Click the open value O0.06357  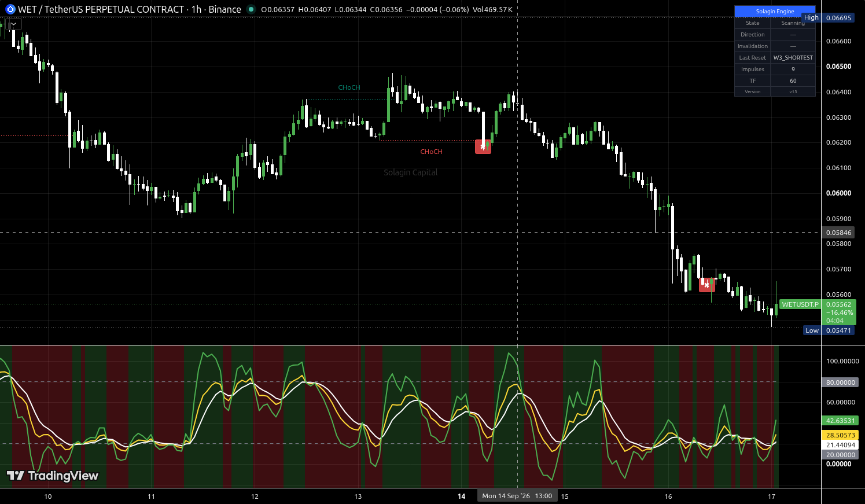(278, 10)
